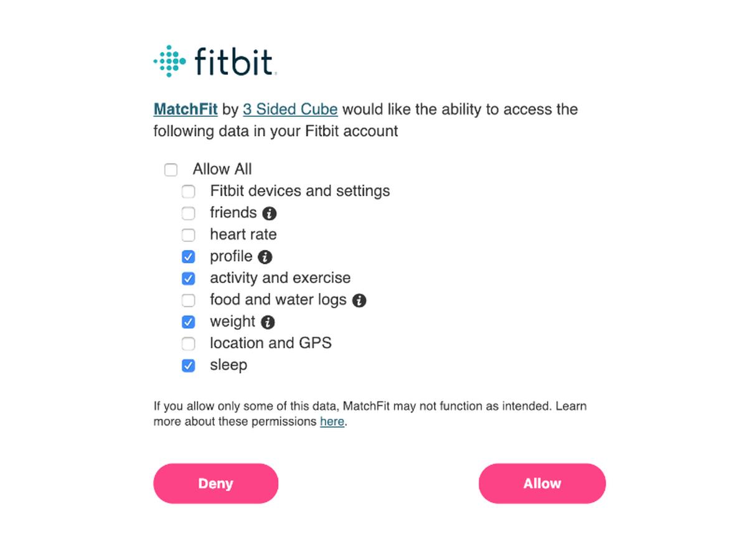The height and width of the screenshot is (560, 747).
Task: Tick the friends checkbox
Action: 188,213
